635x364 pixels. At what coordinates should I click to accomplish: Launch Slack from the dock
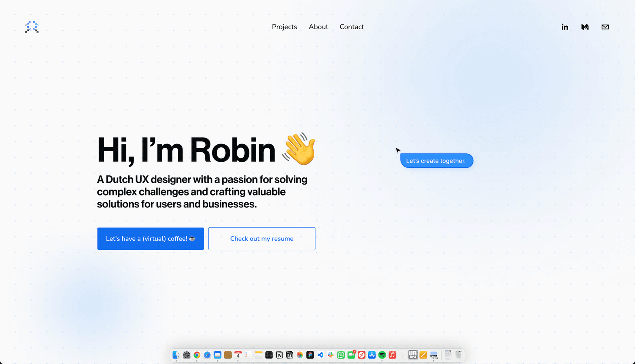tap(331, 355)
